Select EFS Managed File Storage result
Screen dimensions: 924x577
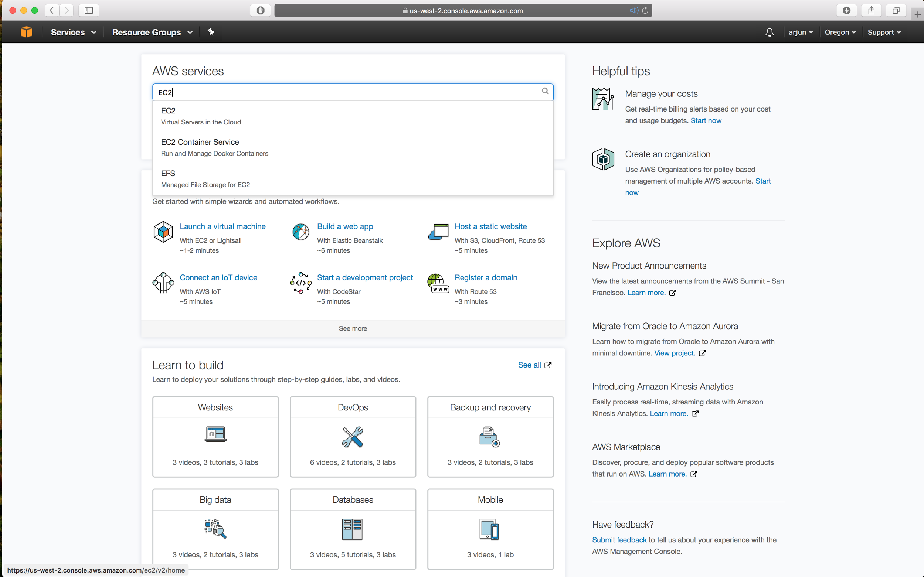point(353,178)
